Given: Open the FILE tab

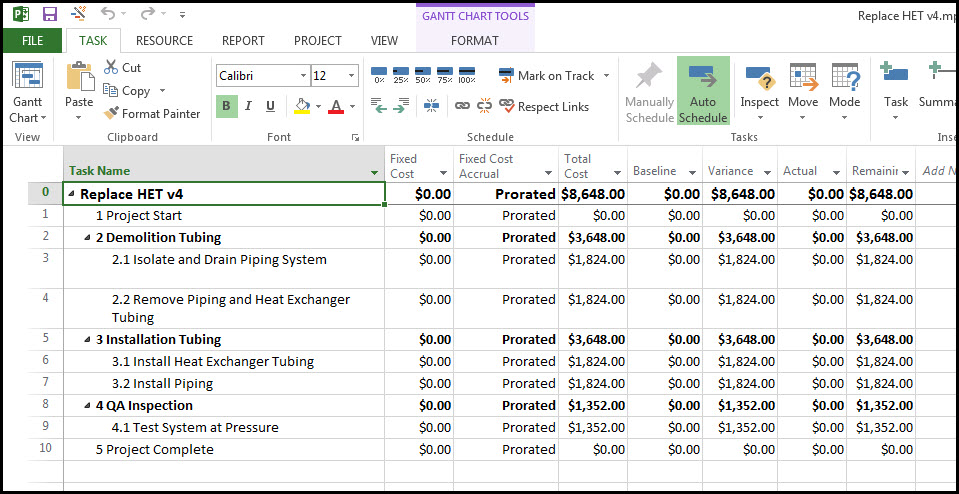Looking at the screenshot, I should (x=32, y=41).
